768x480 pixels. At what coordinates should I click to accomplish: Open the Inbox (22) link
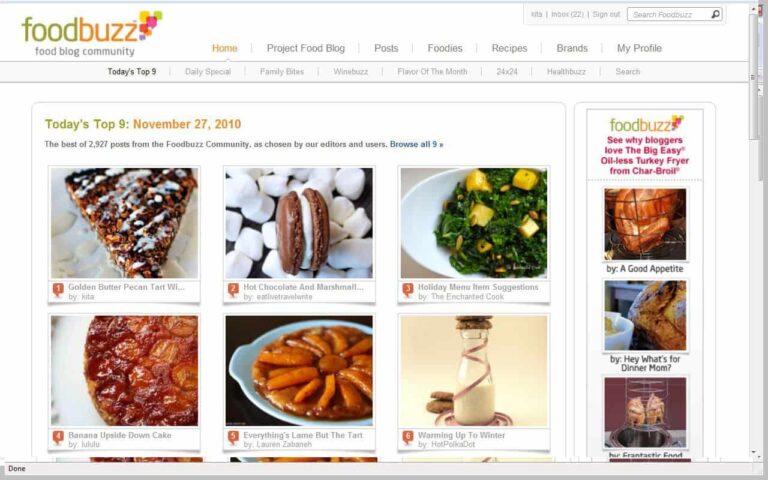567,14
